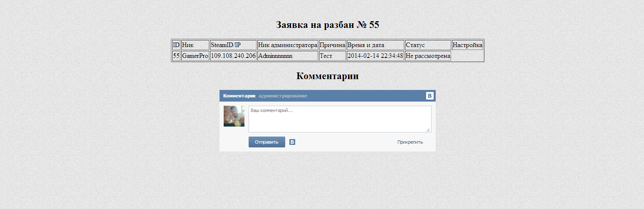Open the администрирование link in widget header
This screenshot has width=644, height=209.
pos(283,96)
